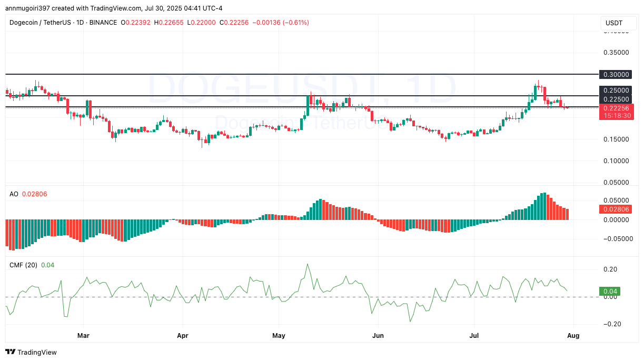
Task: Click the 0.00000 AO axis label
Action: (616, 219)
